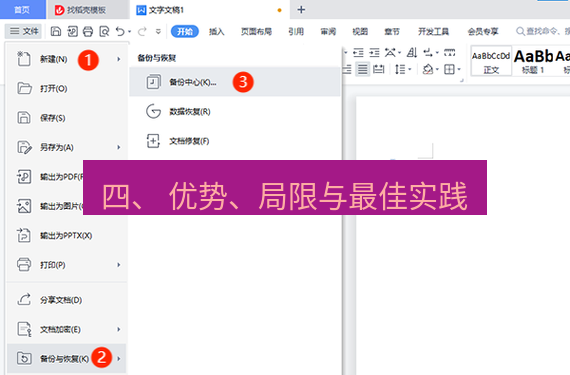Click the Line Spacing icon
570x375 pixels.
[400, 69]
